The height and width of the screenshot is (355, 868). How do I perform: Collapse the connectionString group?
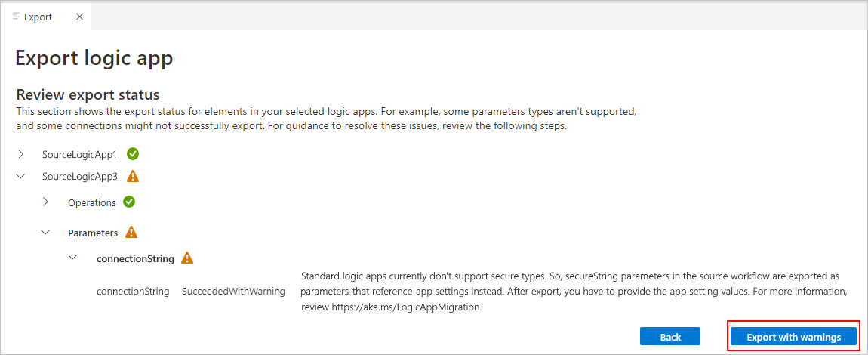pyautogui.click(x=72, y=258)
